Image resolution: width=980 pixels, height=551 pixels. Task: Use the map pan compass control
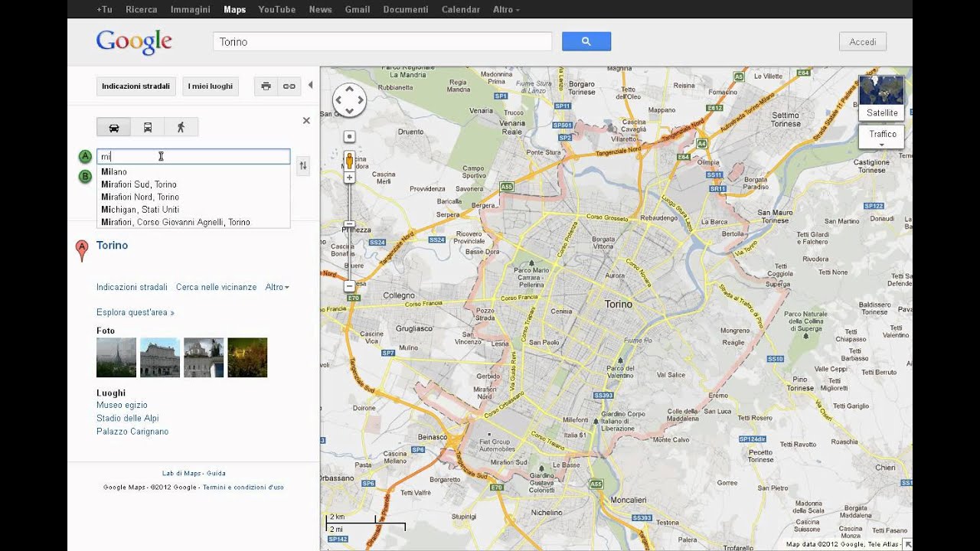tap(349, 100)
